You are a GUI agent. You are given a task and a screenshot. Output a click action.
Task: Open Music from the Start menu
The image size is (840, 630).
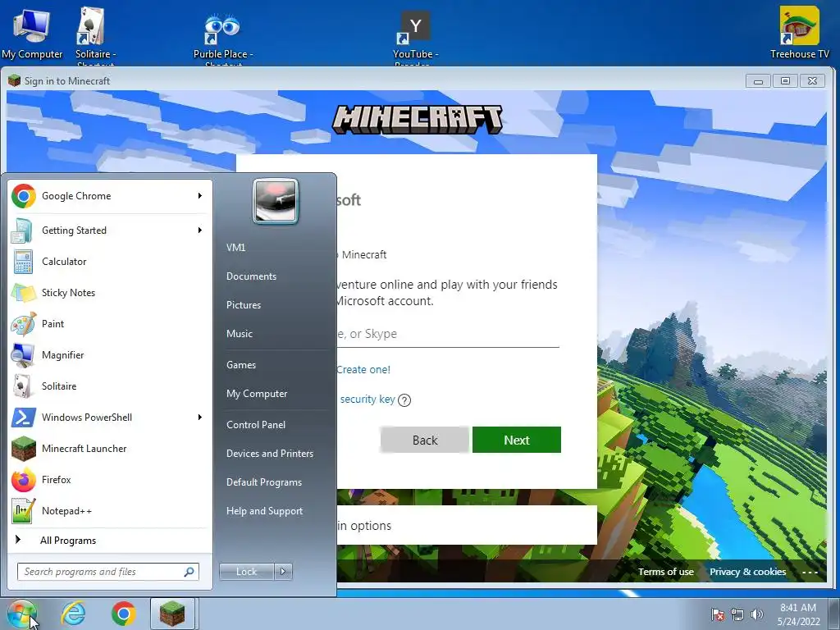[x=239, y=334]
